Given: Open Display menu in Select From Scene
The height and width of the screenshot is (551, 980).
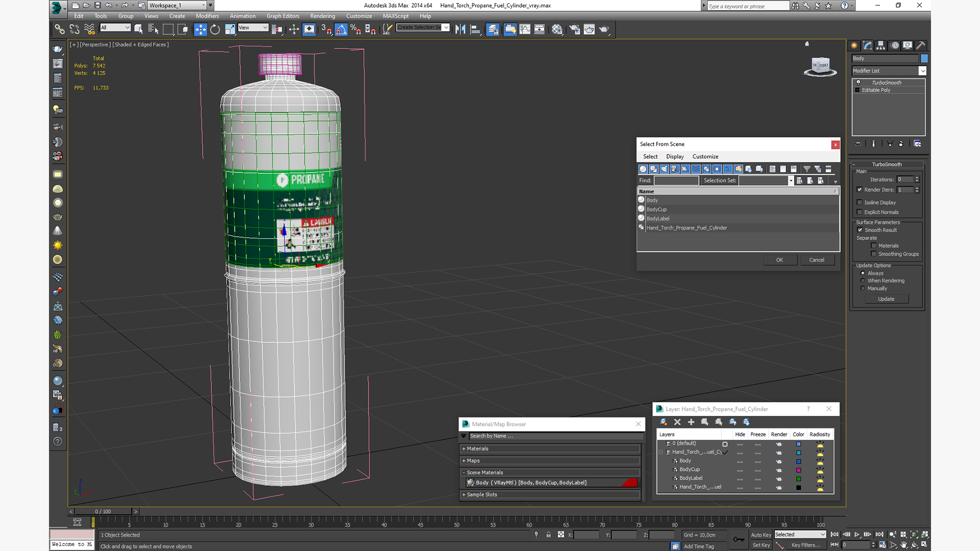Looking at the screenshot, I should (675, 157).
